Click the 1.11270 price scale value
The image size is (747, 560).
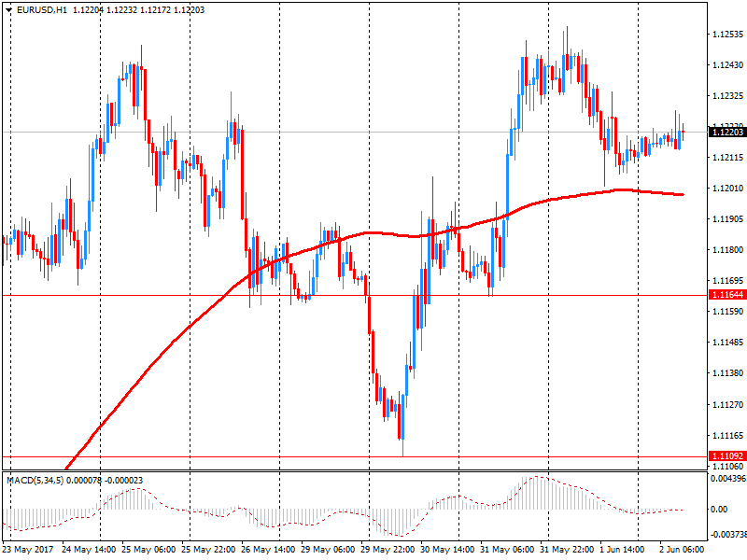click(728, 405)
